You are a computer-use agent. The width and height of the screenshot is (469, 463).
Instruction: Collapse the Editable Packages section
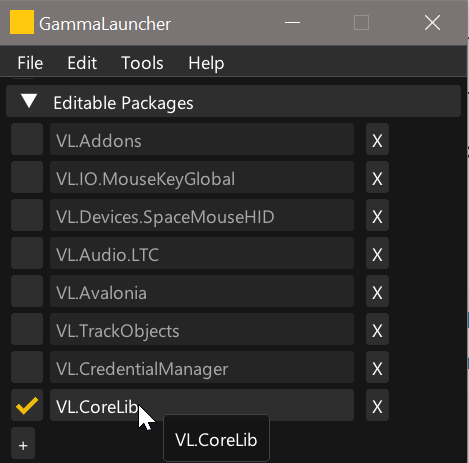point(29,101)
